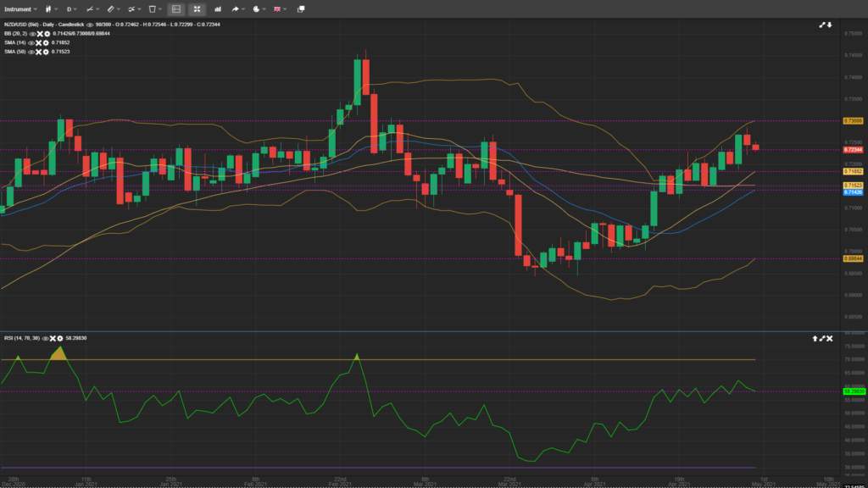Image resolution: width=868 pixels, height=488 pixels.
Task: Toggle the chart panel layout button
Action: coord(176,9)
